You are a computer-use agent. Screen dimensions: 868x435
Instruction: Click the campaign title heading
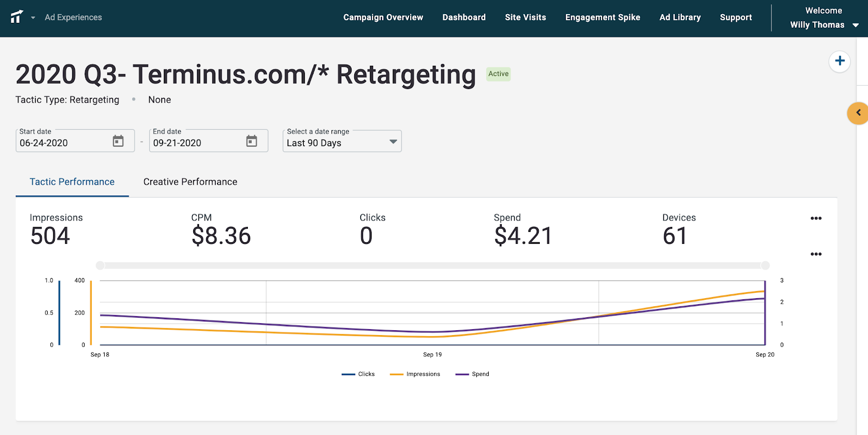click(x=246, y=74)
